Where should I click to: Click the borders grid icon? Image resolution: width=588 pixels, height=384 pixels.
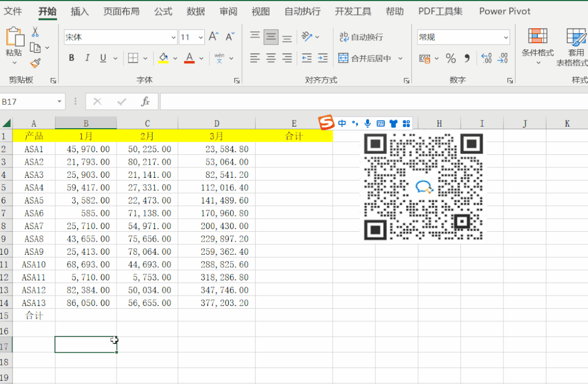pos(133,58)
